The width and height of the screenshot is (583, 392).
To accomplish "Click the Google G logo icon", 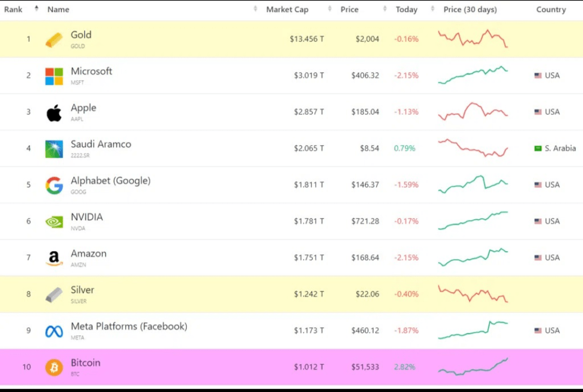I will click(x=54, y=185).
